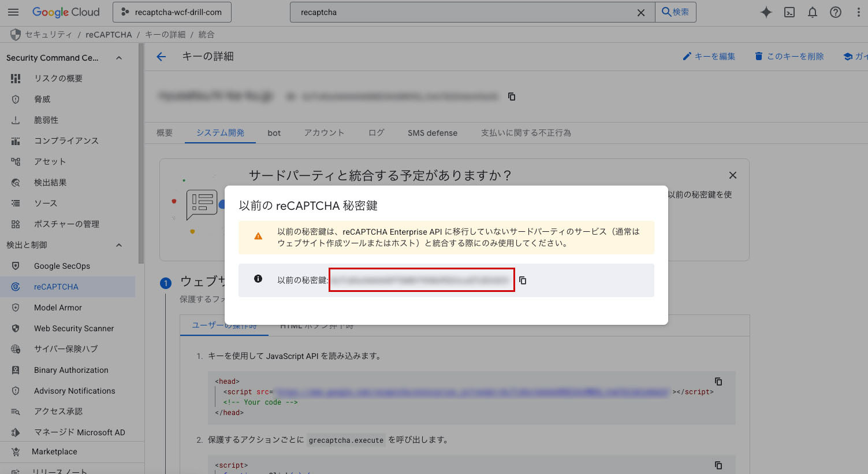This screenshot has height=474, width=868.
Task: Switch to the 支払いに関する不正行為 tab
Action: tap(526, 133)
